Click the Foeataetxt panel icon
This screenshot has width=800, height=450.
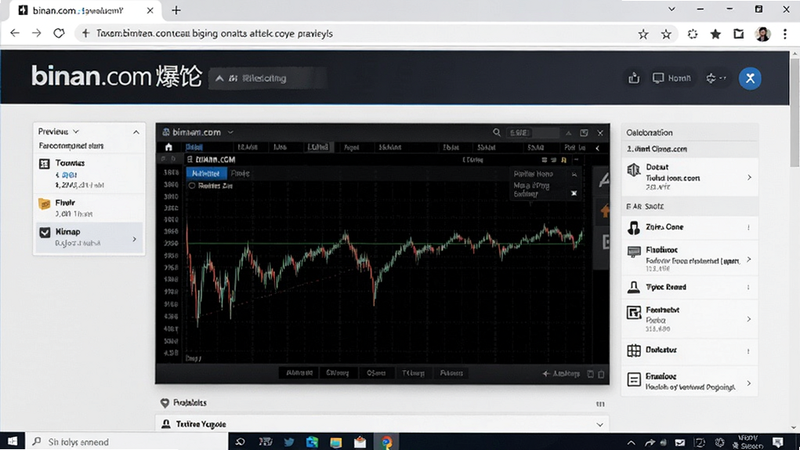tap(634, 312)
